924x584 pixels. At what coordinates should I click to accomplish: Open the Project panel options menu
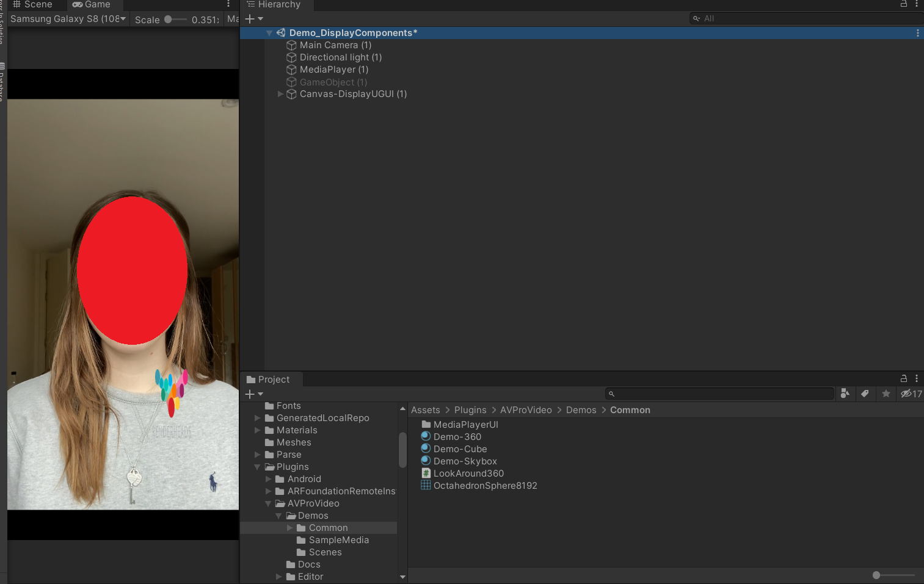[x=917, y=378]
